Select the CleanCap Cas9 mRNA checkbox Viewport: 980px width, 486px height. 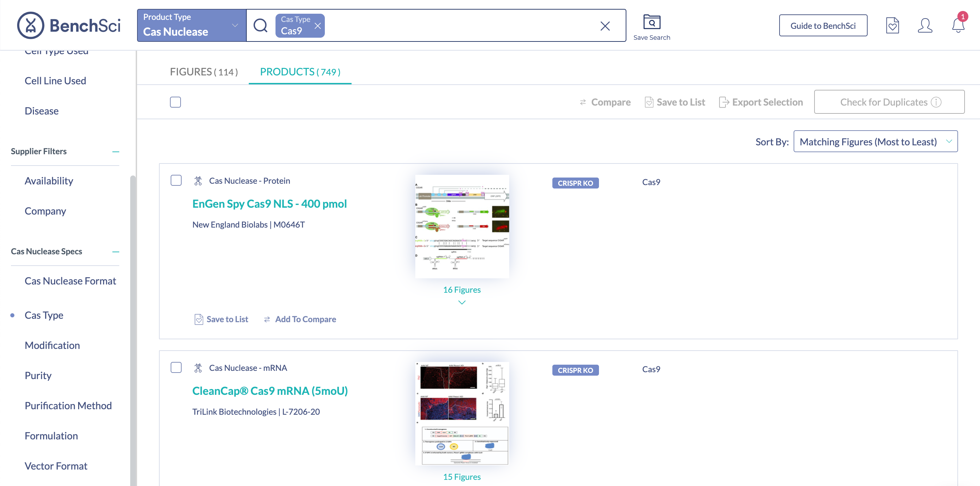point(176,368)
